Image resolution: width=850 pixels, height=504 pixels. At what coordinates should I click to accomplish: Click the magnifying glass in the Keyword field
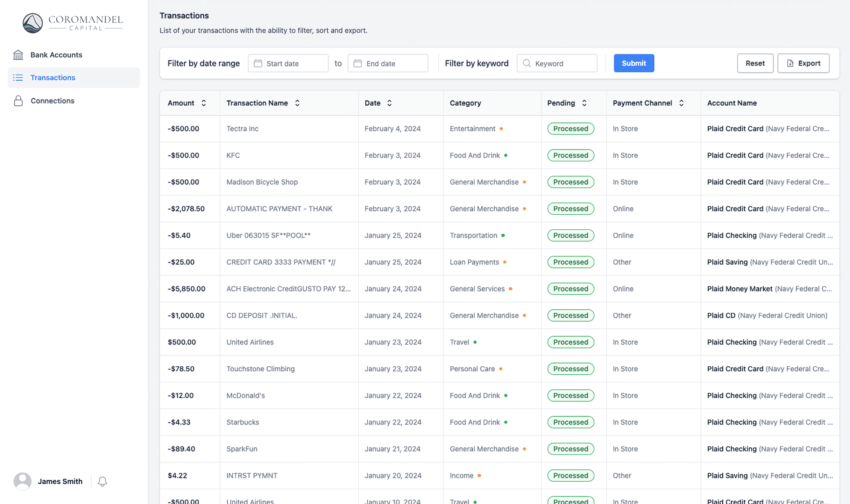point(527,63)
